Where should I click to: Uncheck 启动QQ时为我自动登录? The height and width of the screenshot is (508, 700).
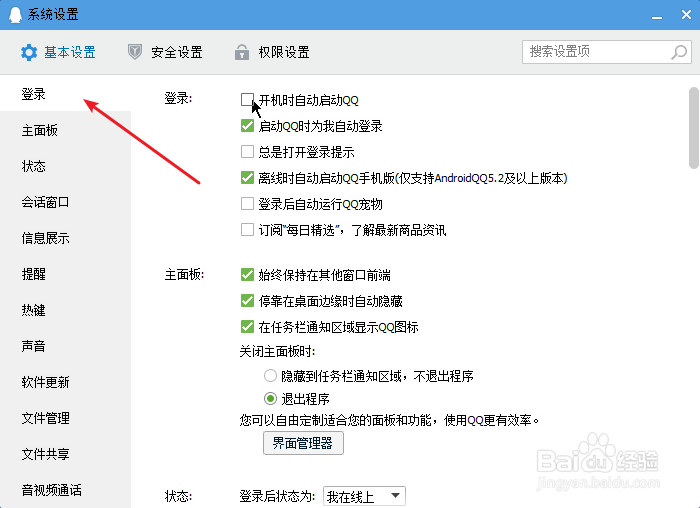[x=247, y=126]
